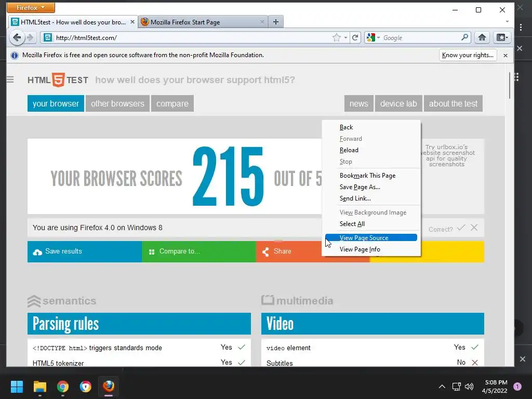Open the Google search engine selector dropdown
The width and height of the screenshot is (532, 399).
point(374,37)
